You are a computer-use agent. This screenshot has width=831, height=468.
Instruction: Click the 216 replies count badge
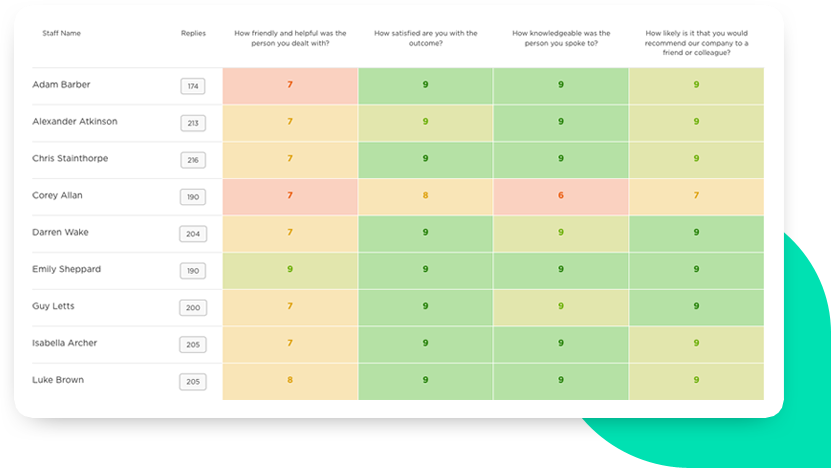193,160
